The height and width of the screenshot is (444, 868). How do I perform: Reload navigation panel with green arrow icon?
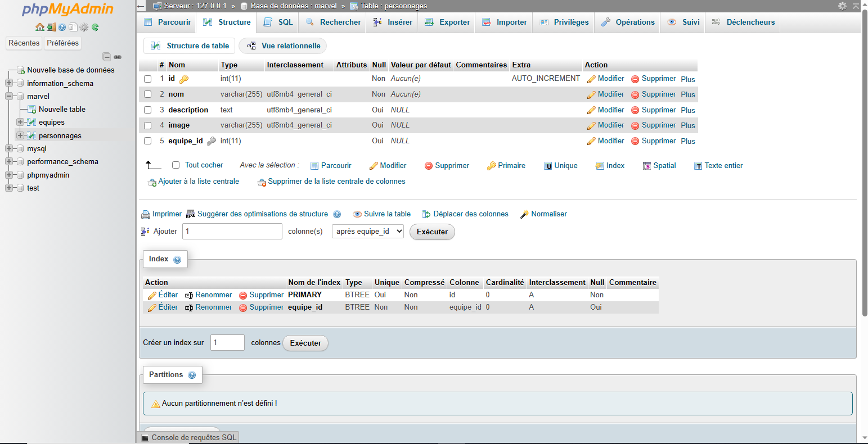[95, 27]
